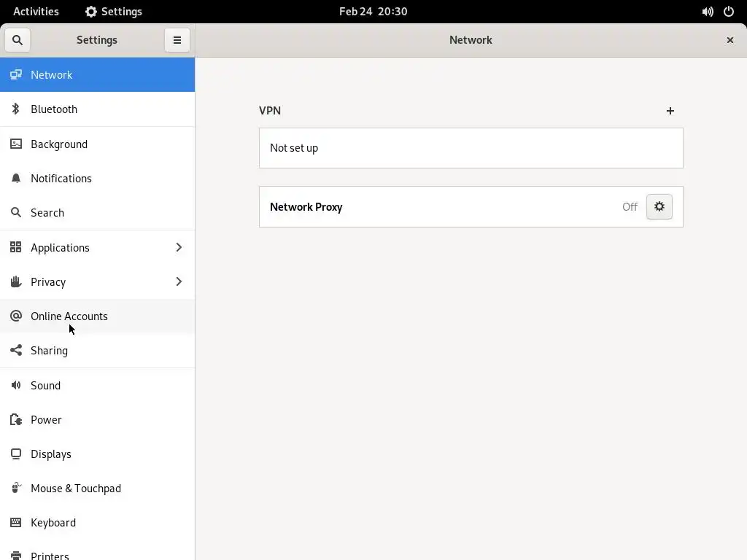
Task: Click the Displays monitor icon
Action: click(x=16, y=454)
